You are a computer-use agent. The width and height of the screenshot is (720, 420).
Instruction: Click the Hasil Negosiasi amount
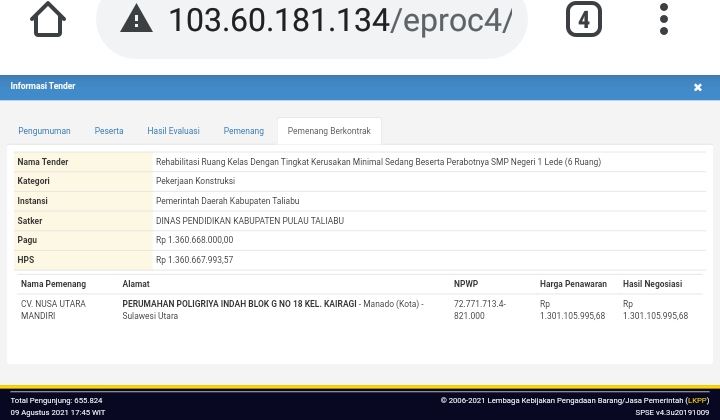655,310
